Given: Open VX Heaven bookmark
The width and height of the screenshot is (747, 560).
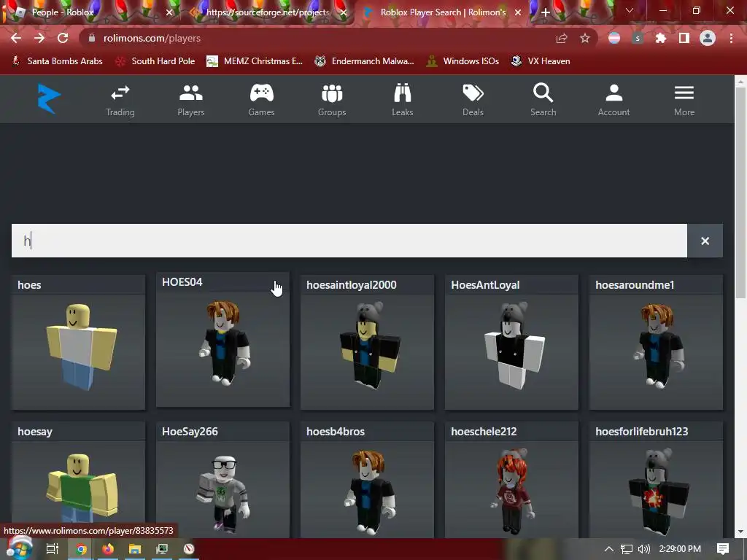Looking at the screenshot, I should click(541, 61).
